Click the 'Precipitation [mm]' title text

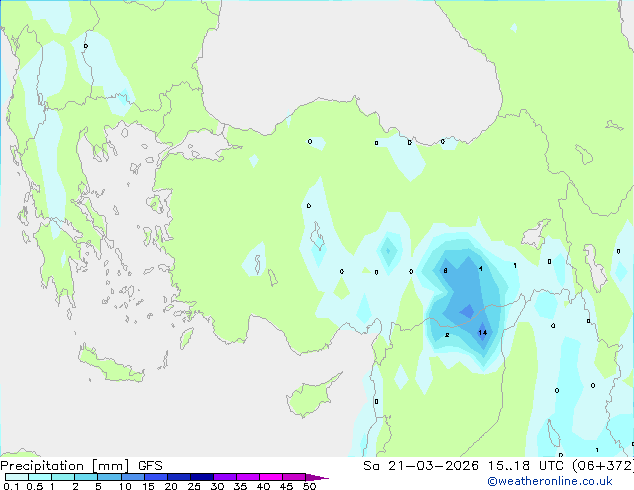click(x=65, y=466)
